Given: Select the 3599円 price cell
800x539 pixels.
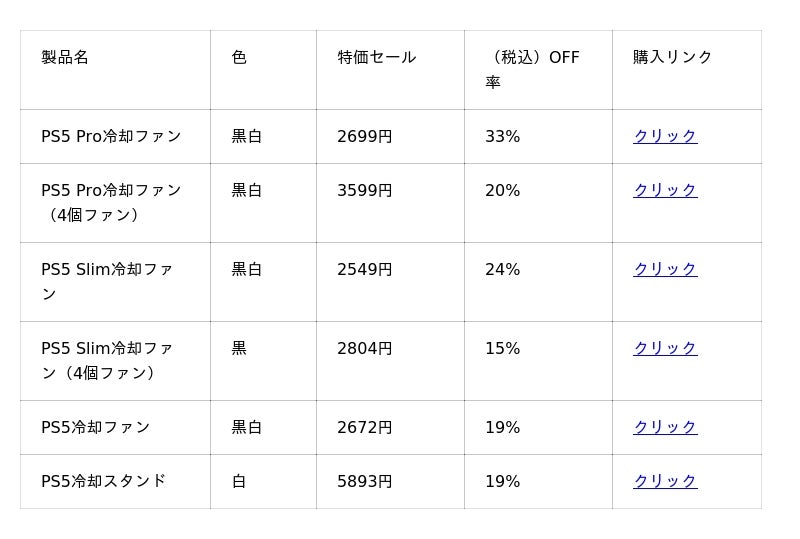Looking at the screenshot, I should pyautogui.click(x=364, y=190).
